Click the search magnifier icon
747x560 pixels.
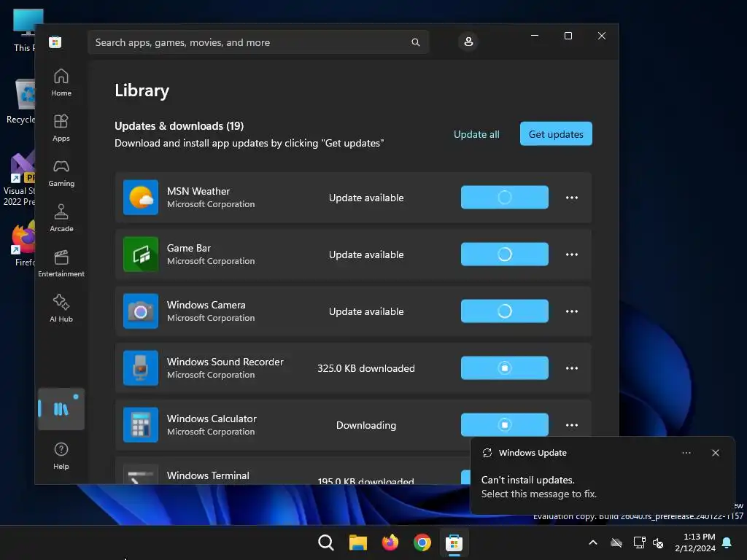[415, 42]
